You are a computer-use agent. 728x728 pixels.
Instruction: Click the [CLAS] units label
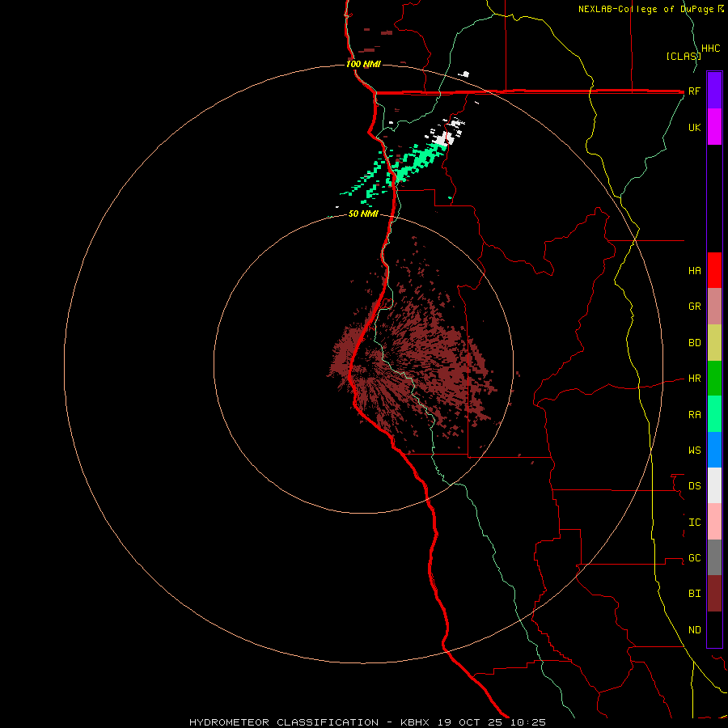pos(684,57)
